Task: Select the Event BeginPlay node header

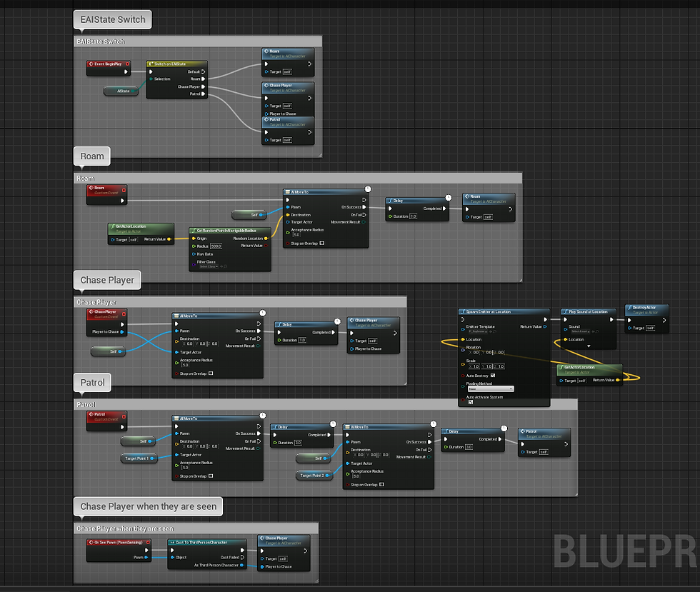Action: (109, 64)
